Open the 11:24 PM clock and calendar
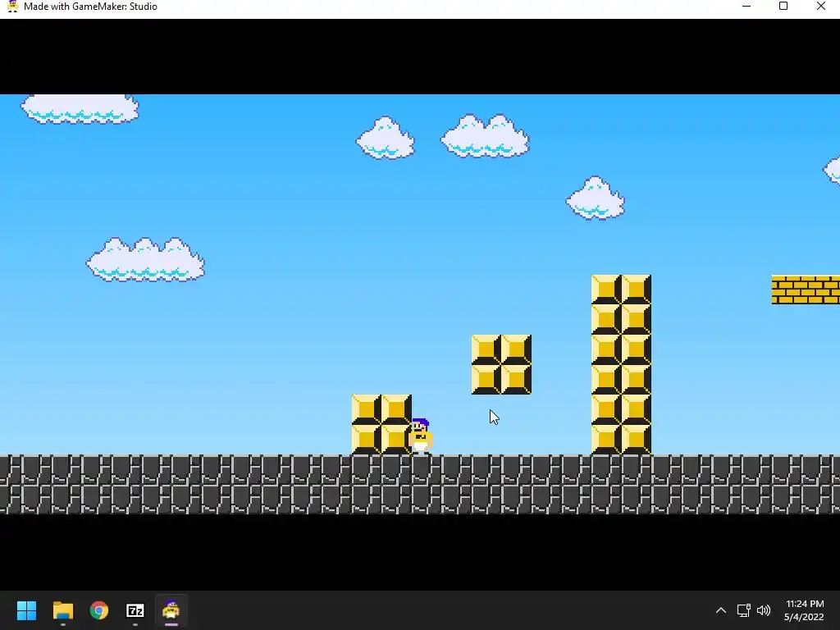The width and height of the screenshot is (840, 630). 804,610
